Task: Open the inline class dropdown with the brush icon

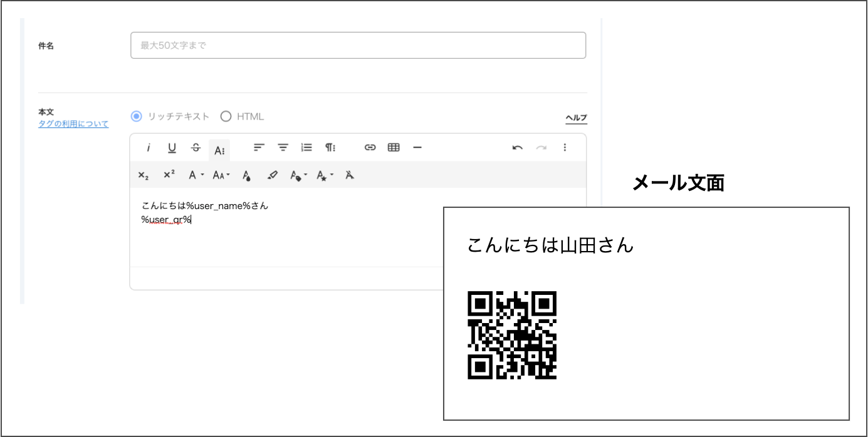Action: [x=298, y=176]
